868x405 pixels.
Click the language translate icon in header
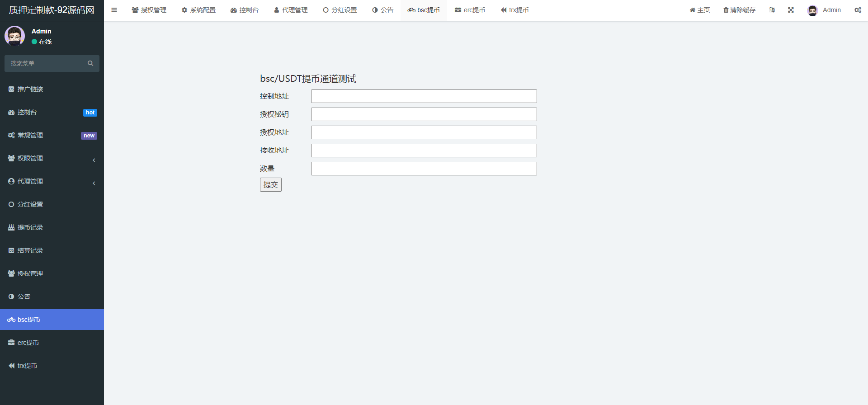click(x=772, y=10)
